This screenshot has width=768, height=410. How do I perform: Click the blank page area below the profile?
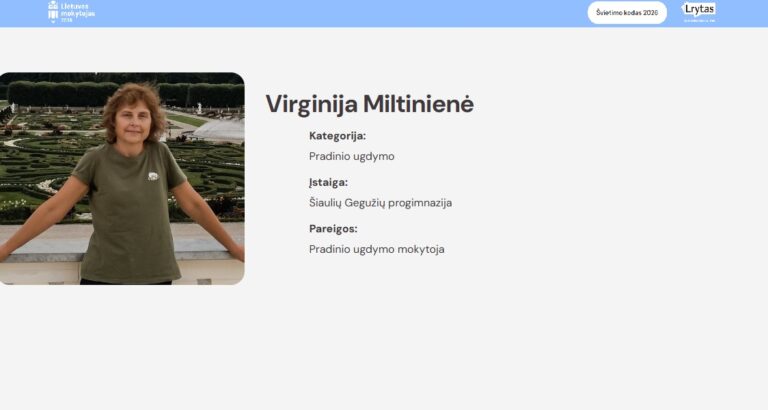pyautogui.click(x=384, y=348)
